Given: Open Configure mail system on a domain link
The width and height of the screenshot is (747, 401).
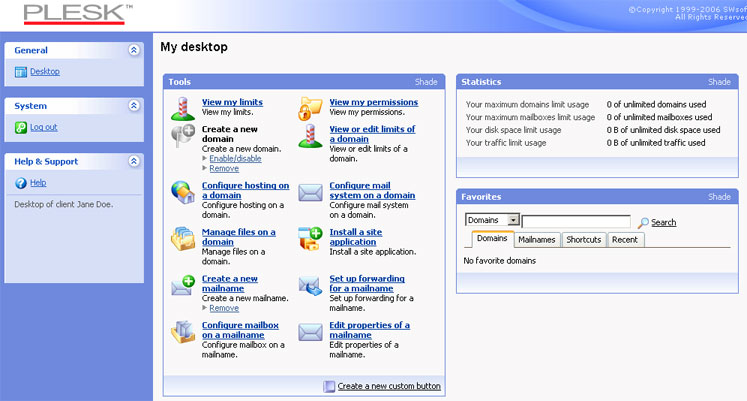Looking at the screenshot, I should point(372,190).
